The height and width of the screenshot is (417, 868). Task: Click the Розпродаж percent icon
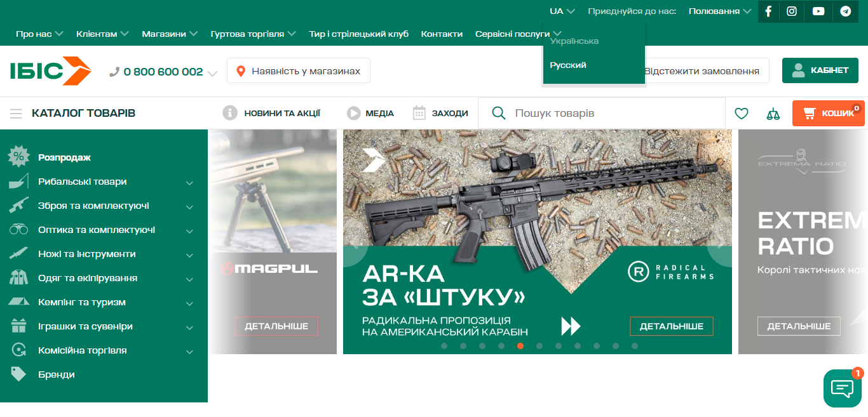pyautogui.click(x=18, y=157)
